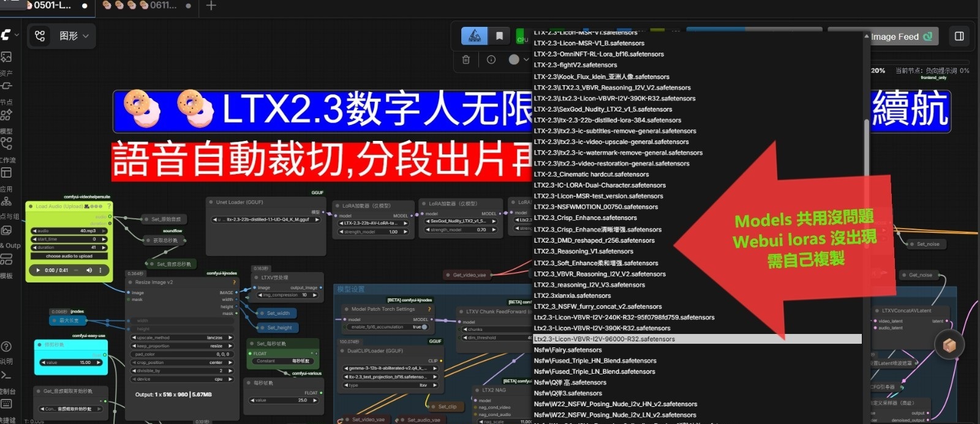980x424 pixels.
Task: Open the workflow graph icon beside 图形
Action: click(x=40, y=36)
